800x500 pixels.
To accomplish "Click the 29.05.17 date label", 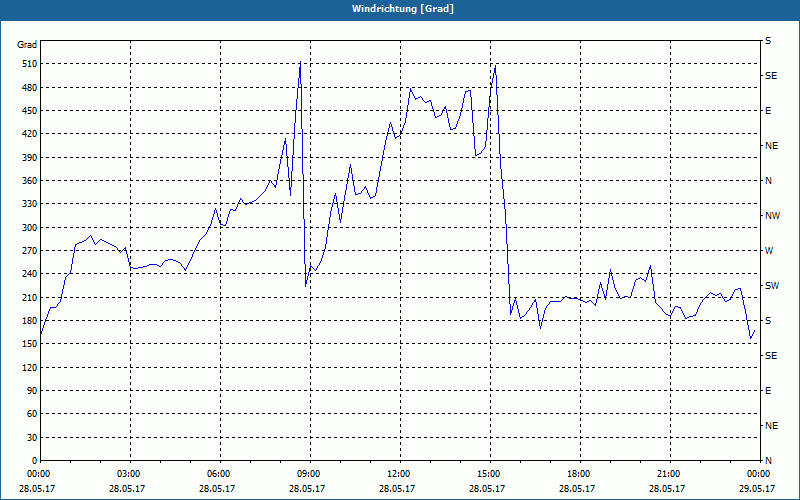I will [x=757, y=488].
